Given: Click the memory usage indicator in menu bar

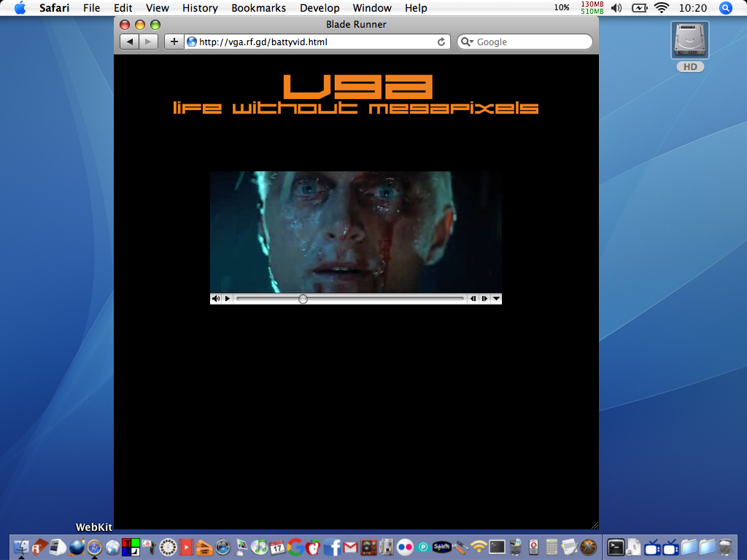Looking at the screenshot, I should point(592,7).
